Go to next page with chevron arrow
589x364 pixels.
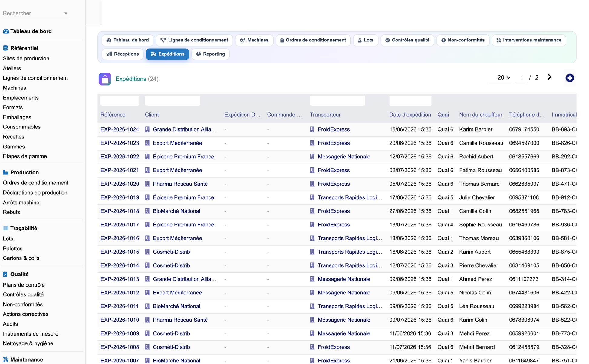pos(549,77)
